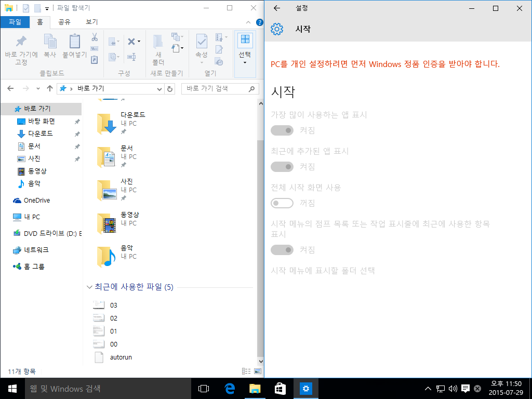Screen dimensions: 532x399
Task: Toggle 최근에 추가된 앱 표시 switch
Action: pos(282,167)
